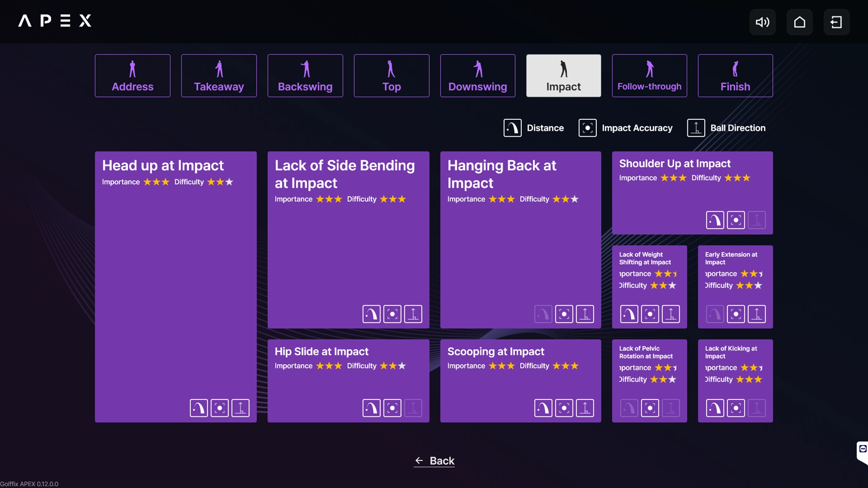Click ball direction icon on Scooping card
The height and width of the screenshot is (488, 868).
pos(585,408)
